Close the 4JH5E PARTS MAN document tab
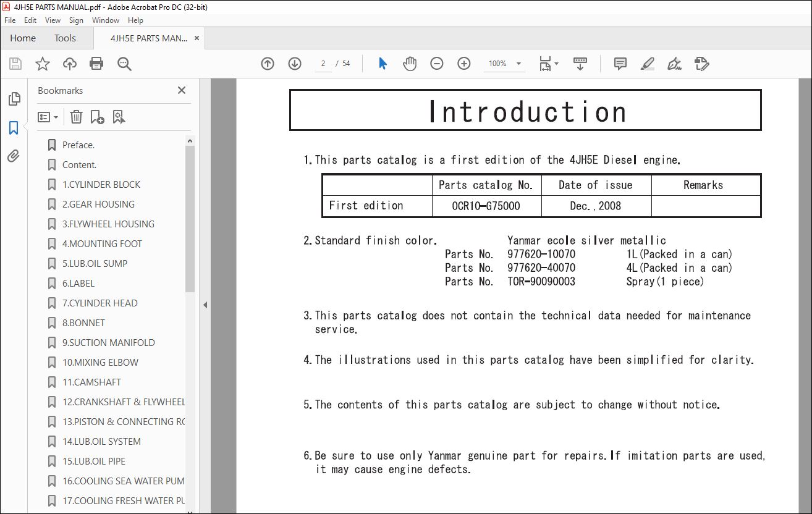This screenshot has width=812, height=514. (x=197, y=38)
